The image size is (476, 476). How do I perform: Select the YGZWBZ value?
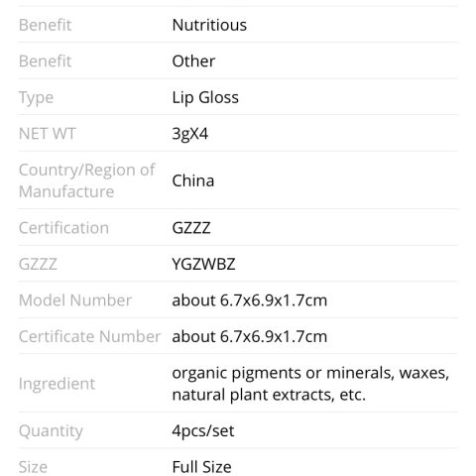tap(203, 264)
